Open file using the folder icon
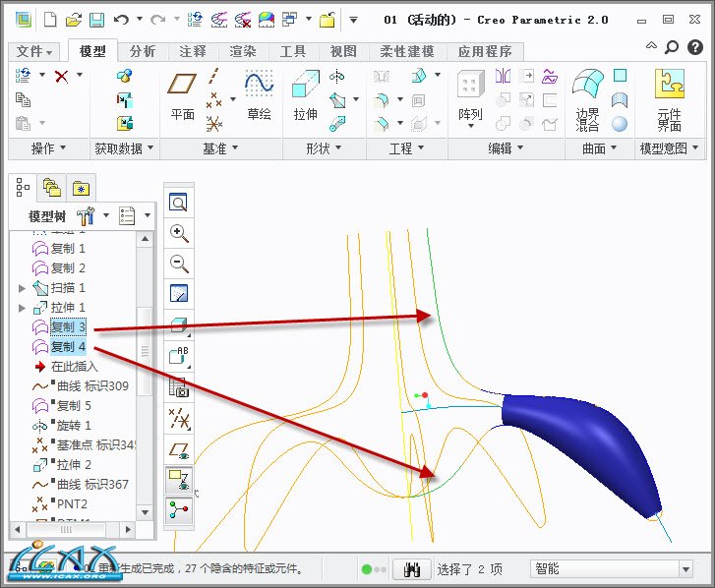715x588 pixels. (73, 20)
